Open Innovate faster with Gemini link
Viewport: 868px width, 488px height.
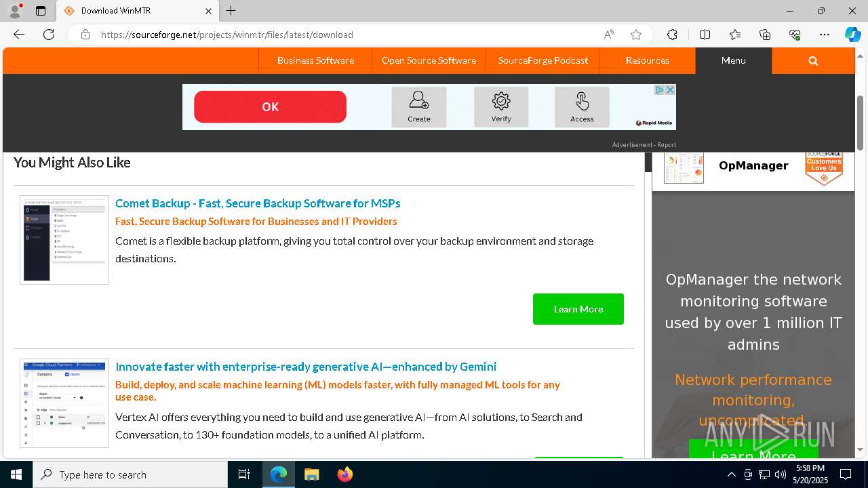(x=306, y=367)
